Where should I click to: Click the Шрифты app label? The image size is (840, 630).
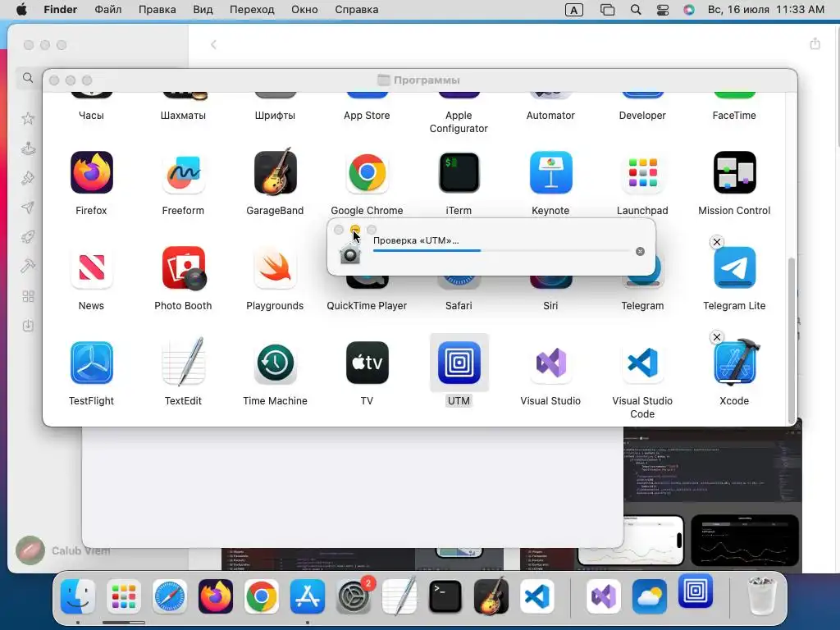tap(275, 115)
